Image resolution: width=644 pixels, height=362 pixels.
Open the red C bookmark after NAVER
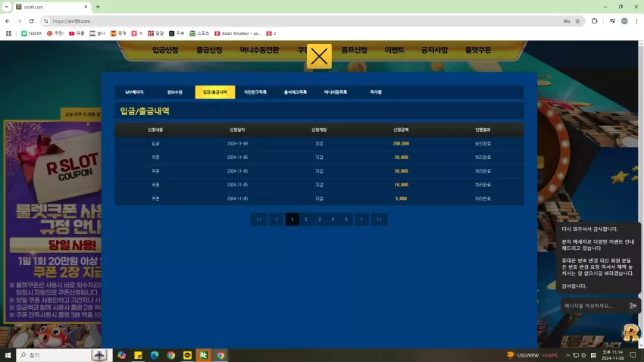click(x=55, y=33)
